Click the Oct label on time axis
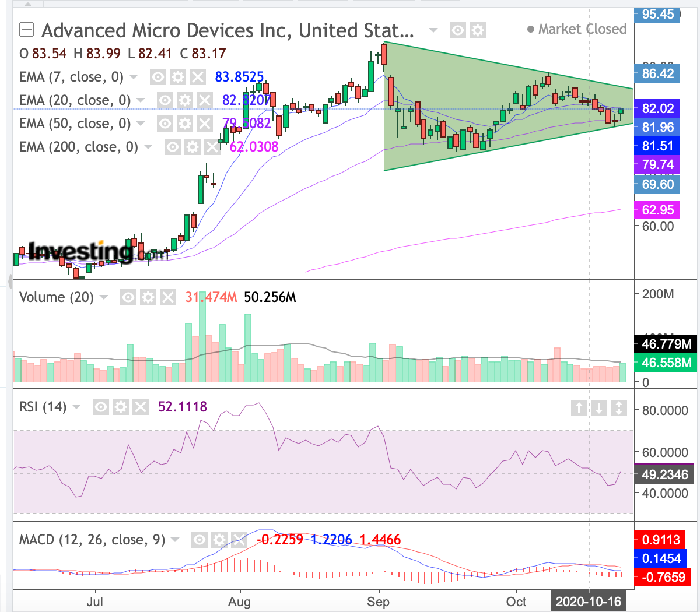Image resolution: width=700 pixels, height=612 pixels. click(x=516, y=602)
